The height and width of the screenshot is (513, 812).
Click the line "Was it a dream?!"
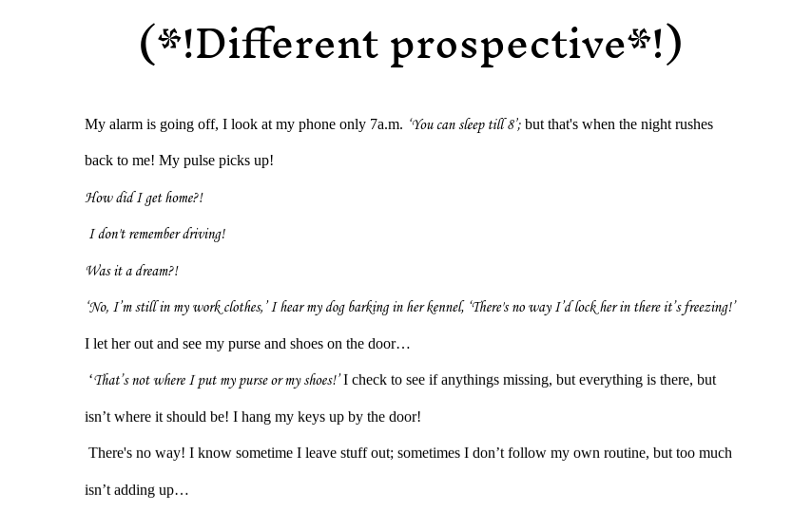131,271
